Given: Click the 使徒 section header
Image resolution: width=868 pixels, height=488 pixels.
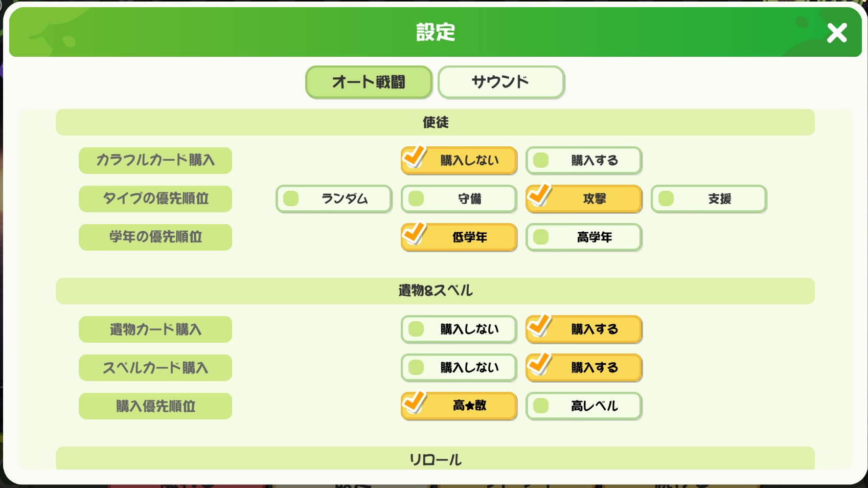Looking at the screenshot, I should 435,122.
